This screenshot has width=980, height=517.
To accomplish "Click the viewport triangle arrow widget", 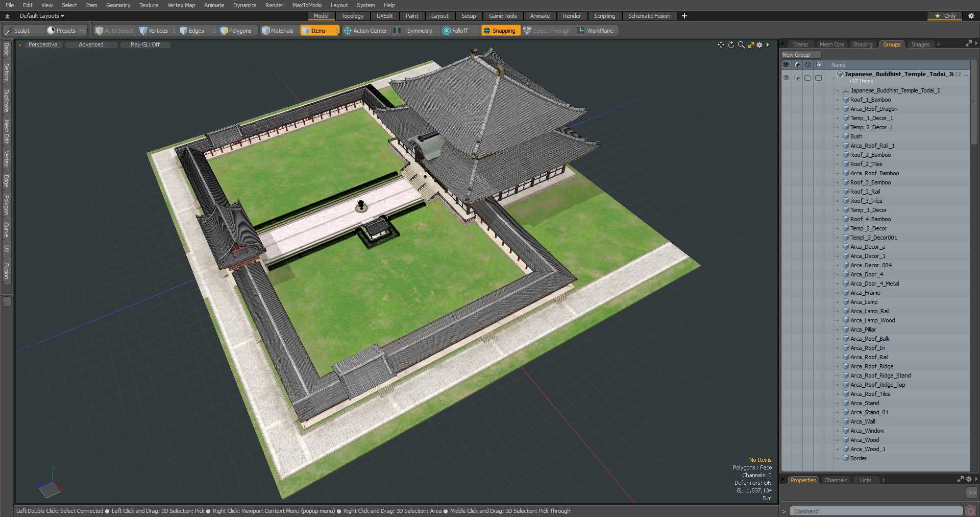I will pos(768,45).
